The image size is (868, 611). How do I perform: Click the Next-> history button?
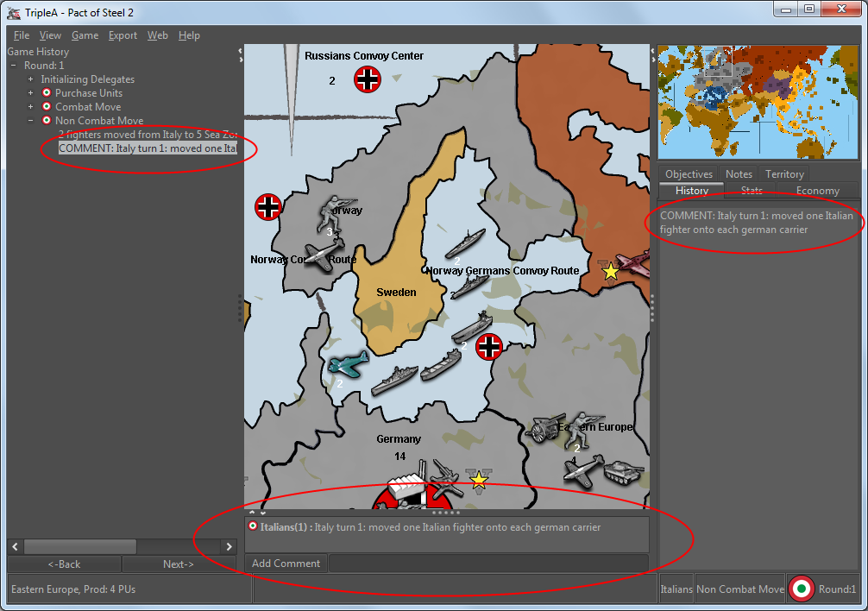coord(179,564)
